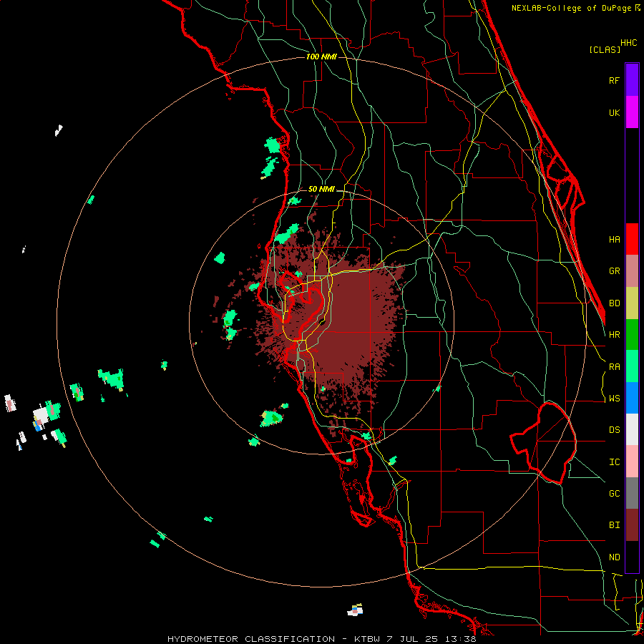Click the DS legend label
Viewport: 644px width, 644px height.
coord(614,430)
